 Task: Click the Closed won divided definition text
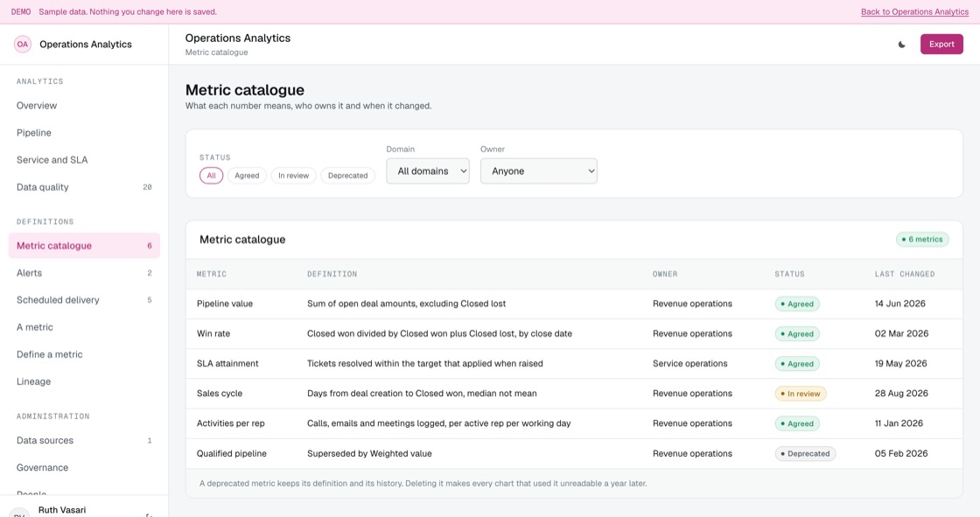pyautogui.click(x=439, y=334)
